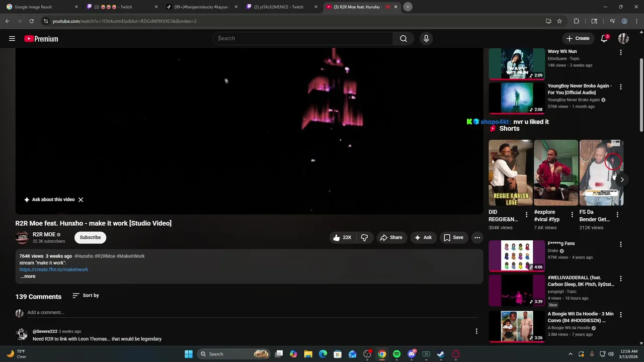Viewport: 644px width, 362px height.
Task: Open options for A Boogie 3 Min Convo video
Action: (620, 315)
